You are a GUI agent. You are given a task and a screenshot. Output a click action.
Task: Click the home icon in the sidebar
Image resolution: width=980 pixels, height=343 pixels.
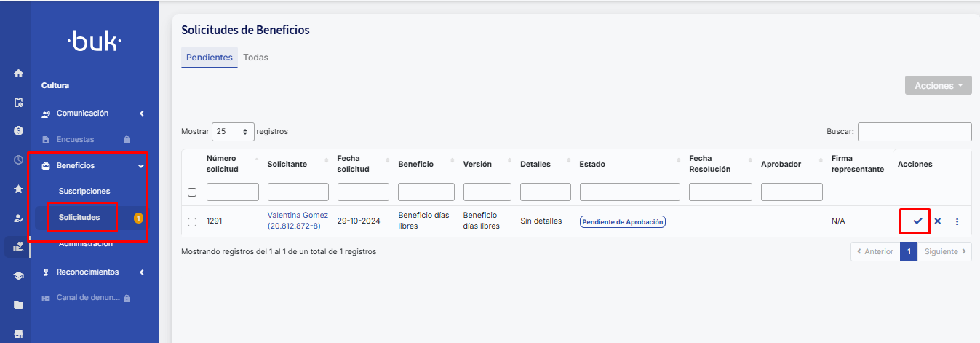pyautogui.click(x=18, y=74)
